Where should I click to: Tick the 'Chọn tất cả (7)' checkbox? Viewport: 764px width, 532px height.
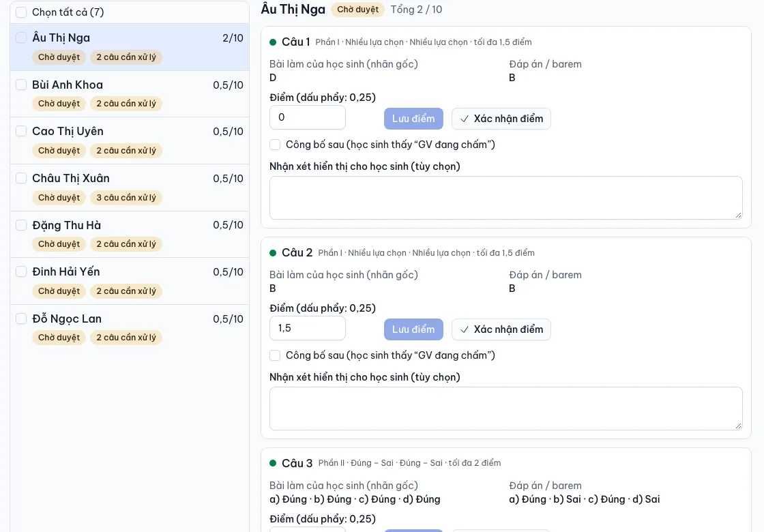(x=21, y=12)
